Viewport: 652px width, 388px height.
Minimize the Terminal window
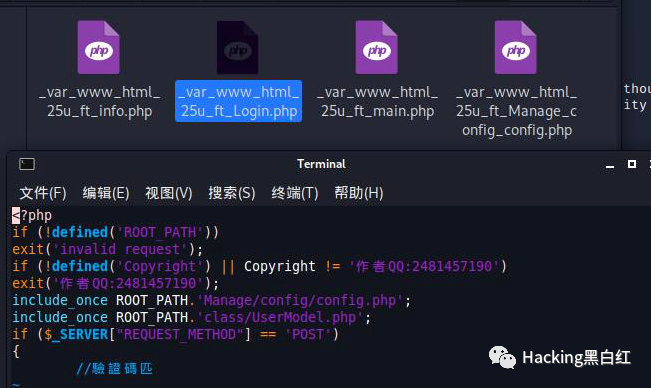click(610, 166)
